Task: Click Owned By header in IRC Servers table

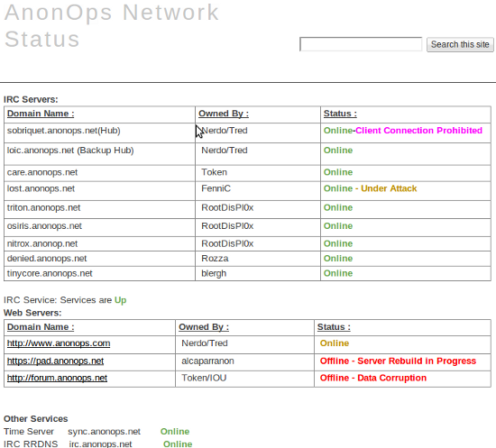Action: pyautogui.click(x=224, y=114)
